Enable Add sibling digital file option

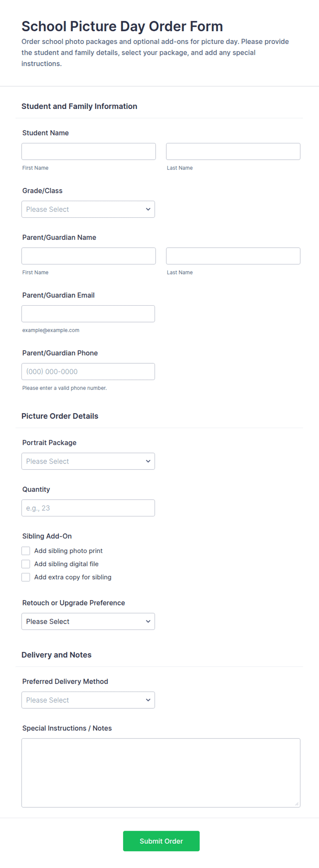click(26, 564)
